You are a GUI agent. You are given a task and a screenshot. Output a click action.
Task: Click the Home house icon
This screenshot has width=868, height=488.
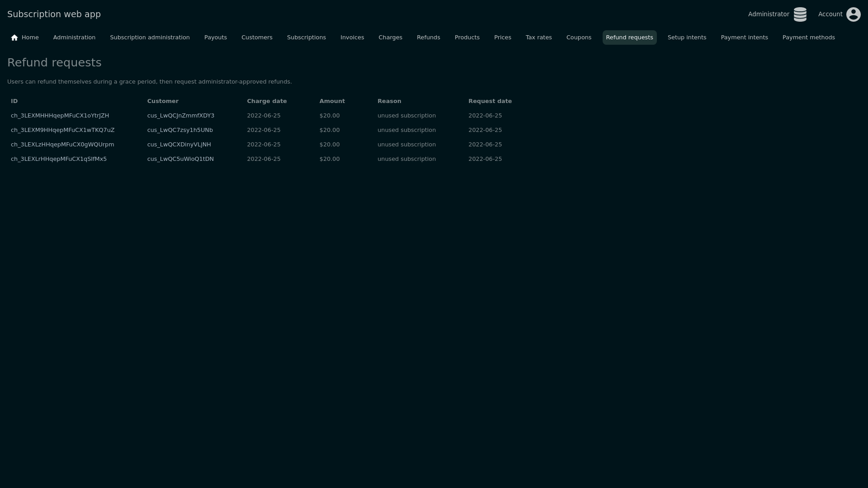(x=14, y=38)
